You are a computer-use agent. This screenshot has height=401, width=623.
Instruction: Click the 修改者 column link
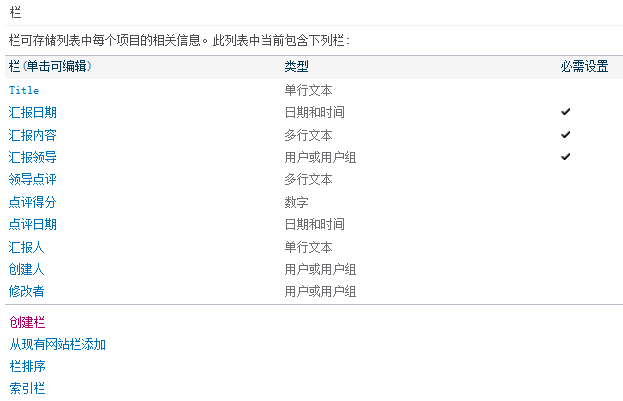tap(27, 291)
